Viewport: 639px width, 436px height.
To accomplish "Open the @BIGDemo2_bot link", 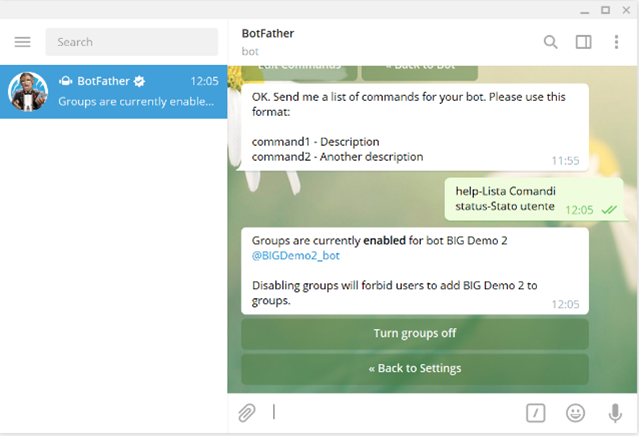I will coord(296,255).
